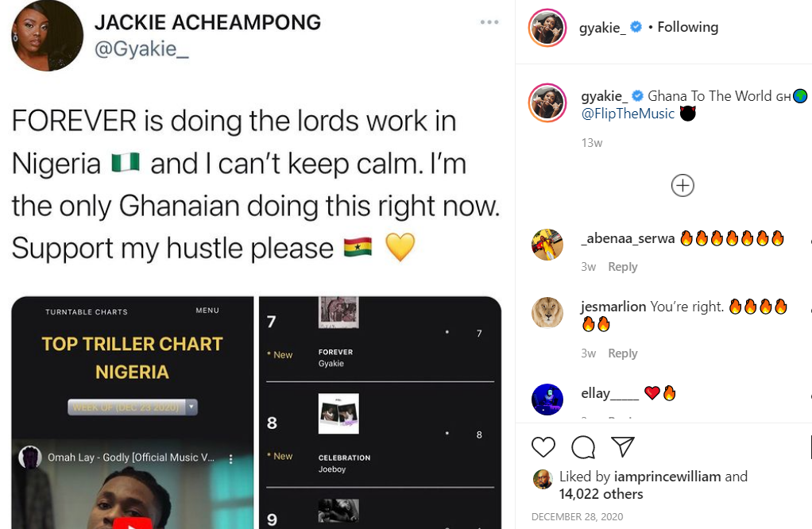The image size is (812, 529).
Task: Click _abenaa_serwa commenter avatar
Action: tap(547, 245)
